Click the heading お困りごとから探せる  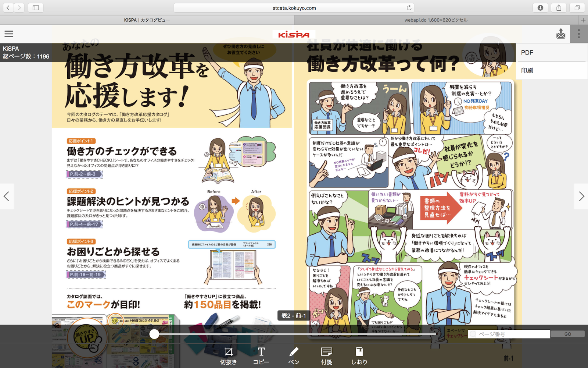[113, 252]
